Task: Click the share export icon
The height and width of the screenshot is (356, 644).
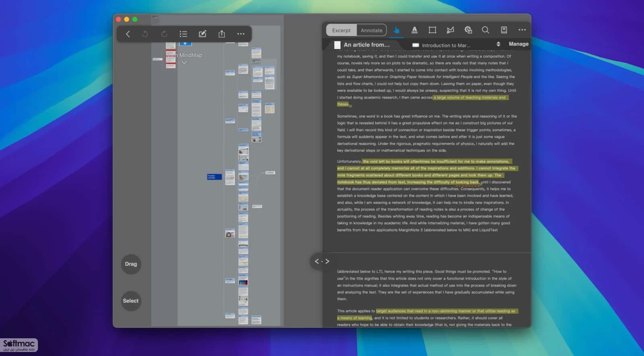Action: pyautogui.click(x=222, y=34)
